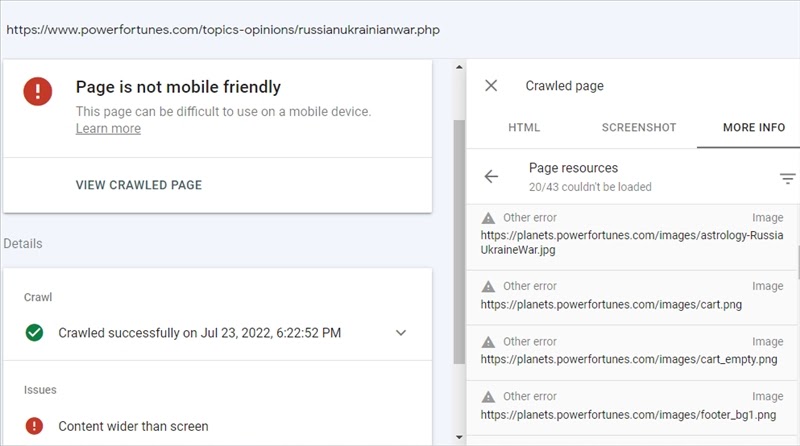Viewport: 800px width, 446px height.
Task: Click the red not mobile friendly alert icon
Action: pos(39,91)
